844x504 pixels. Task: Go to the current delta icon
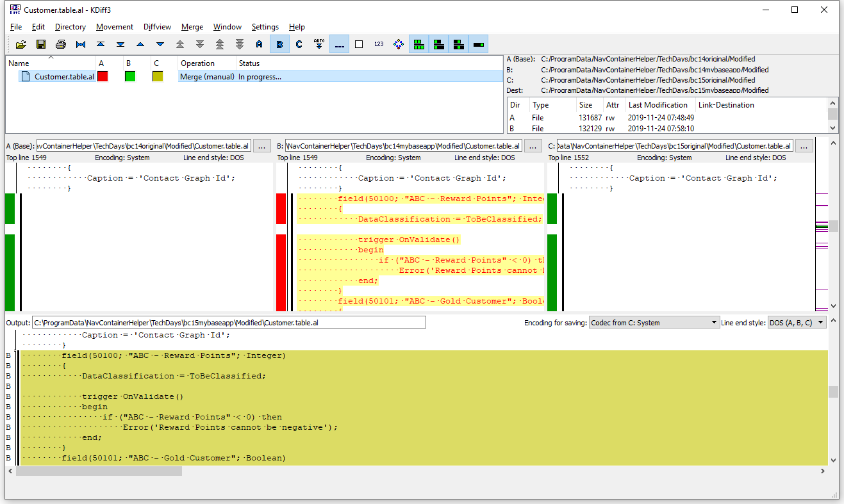click(81, 44)
